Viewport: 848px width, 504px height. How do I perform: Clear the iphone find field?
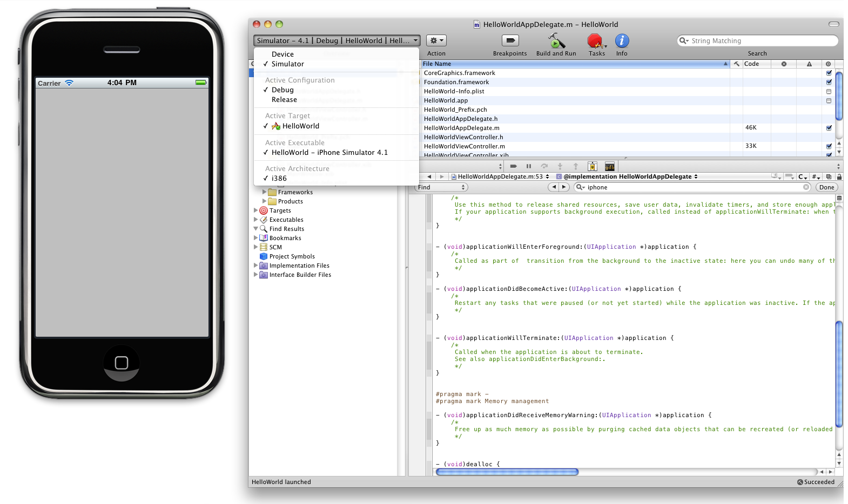tap(806, 187)
